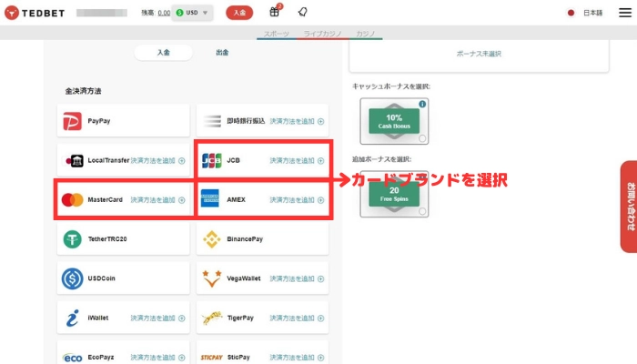
Task: Select the BinancePay logo icon
Action: (x=212, y=239)
